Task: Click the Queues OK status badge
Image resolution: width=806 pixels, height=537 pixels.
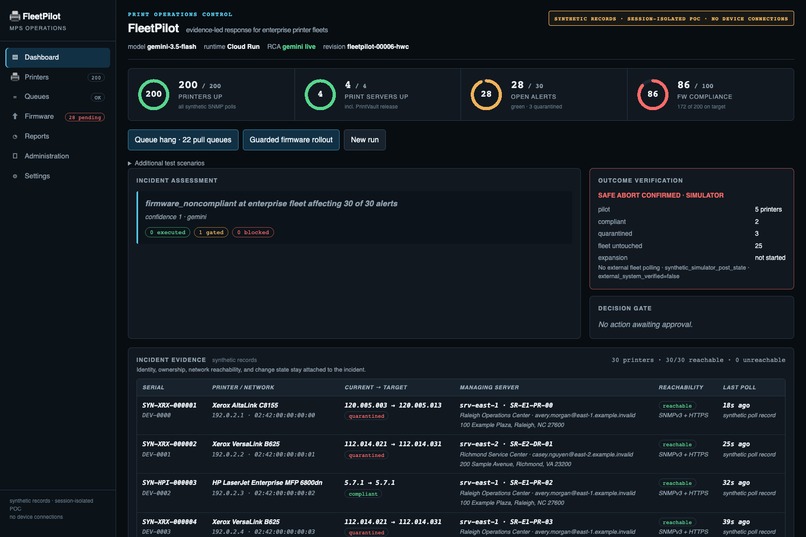Action: 98,97
